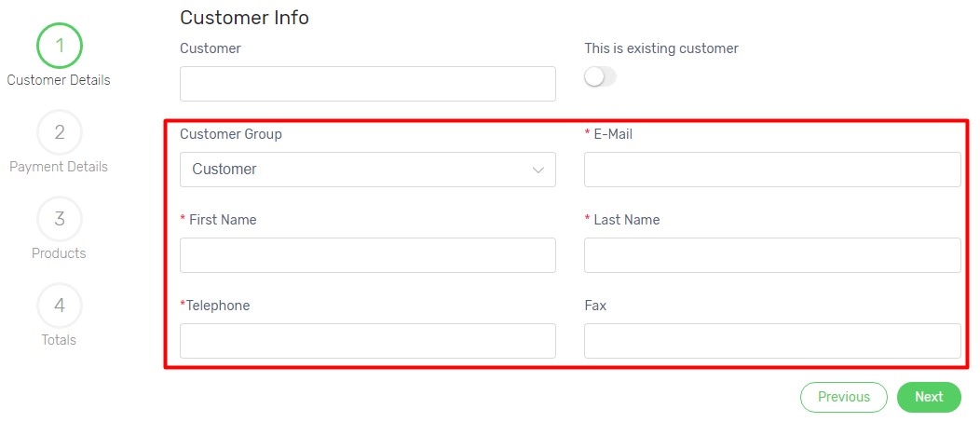Click into the E-Mail input field
Image resolution: width=980 pixels, height=422 pixels.
pos(772,170)
